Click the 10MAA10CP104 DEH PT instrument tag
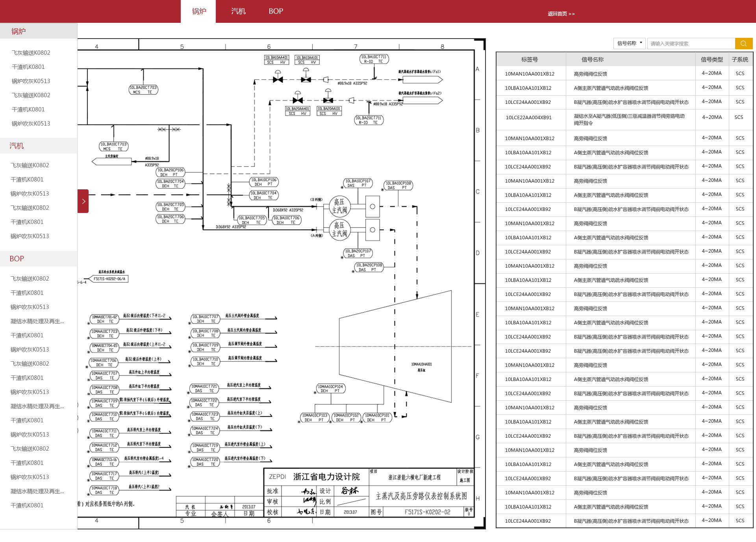The image size is (756, 542). tap(330, 388)
